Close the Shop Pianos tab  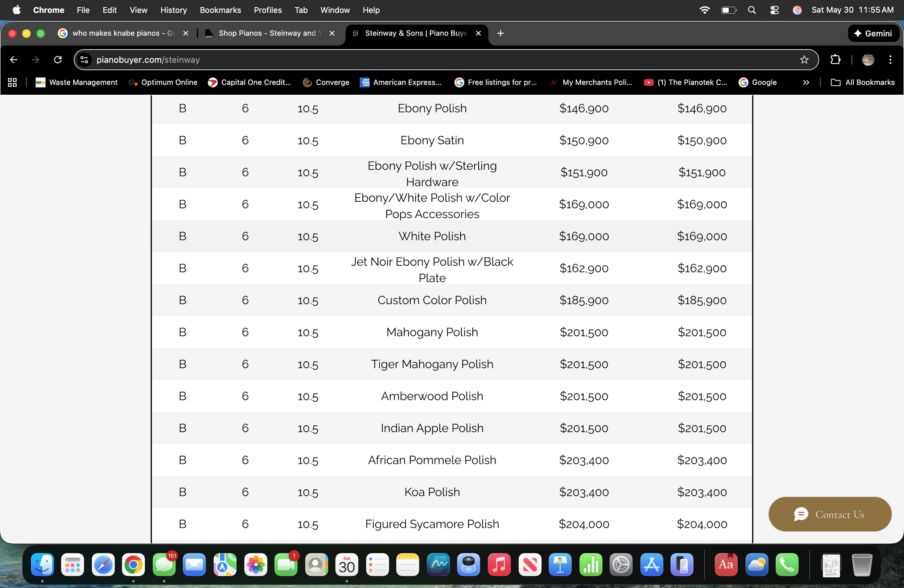(332, 33)
